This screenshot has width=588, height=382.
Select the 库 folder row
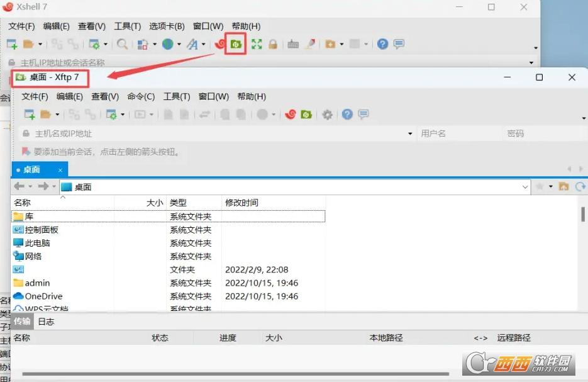(x=169, y=216)
